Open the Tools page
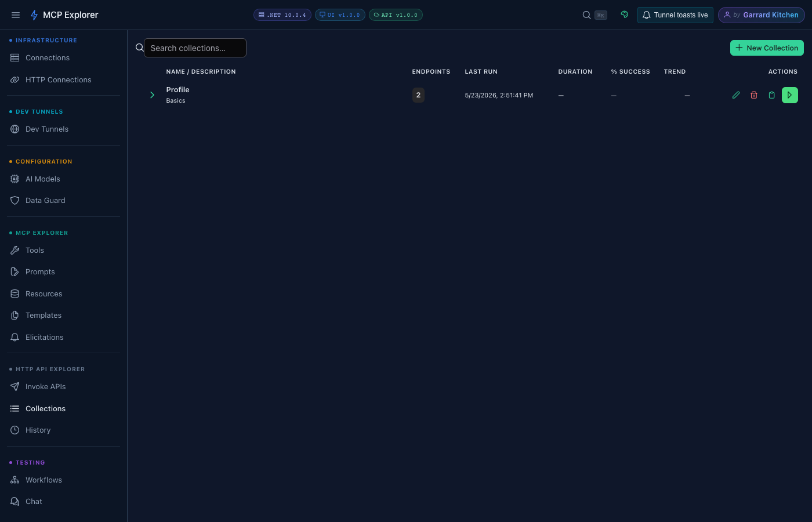Viewport: 812px width, 522px height. click(64, 251)
